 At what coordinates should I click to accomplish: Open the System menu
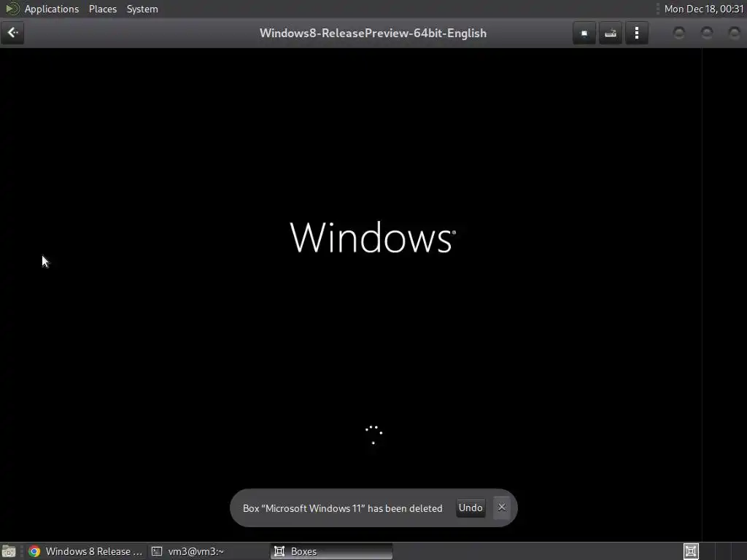[x=142, y=9]
